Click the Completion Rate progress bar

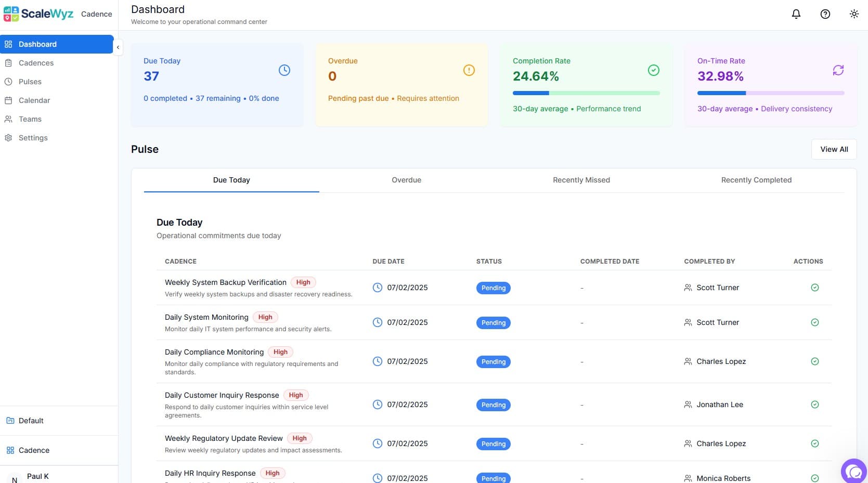point(586,93)
